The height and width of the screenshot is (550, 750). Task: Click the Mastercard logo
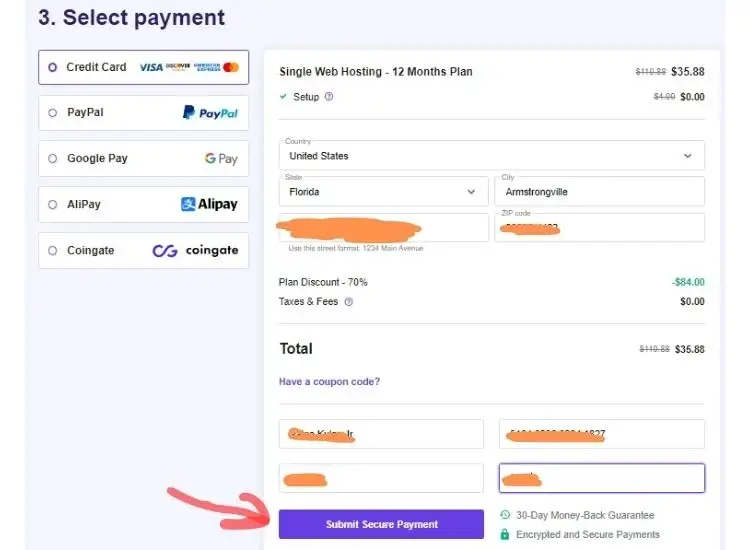click(x=231, y=67)
